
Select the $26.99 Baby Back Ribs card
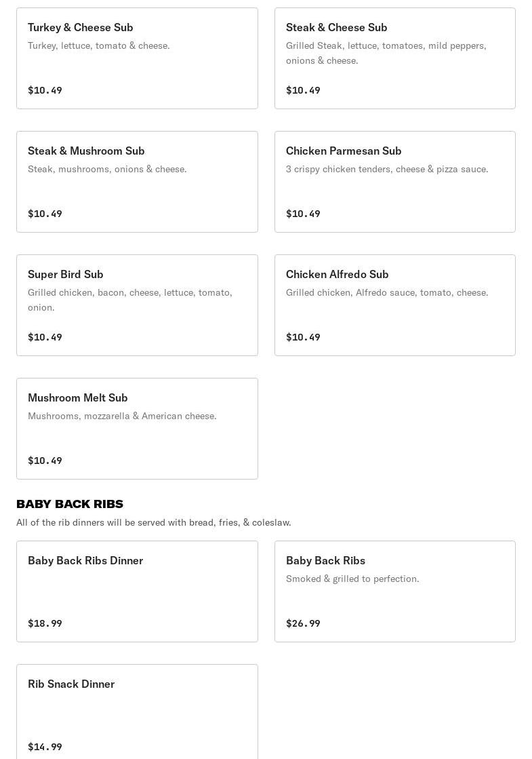[x=394, y=591]
